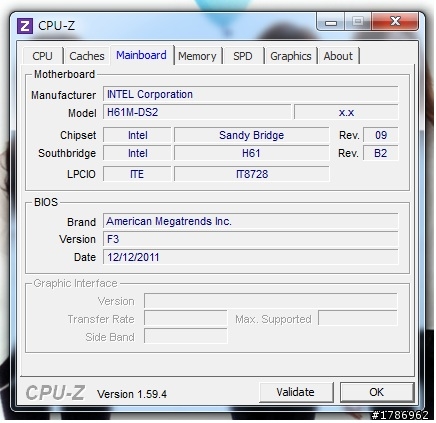Open the SPD tab

[x=243, y=56]
